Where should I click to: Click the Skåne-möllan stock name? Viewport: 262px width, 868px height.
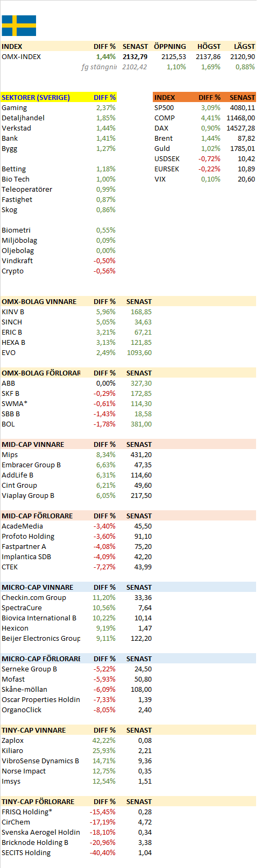click(x=24, y=689)
